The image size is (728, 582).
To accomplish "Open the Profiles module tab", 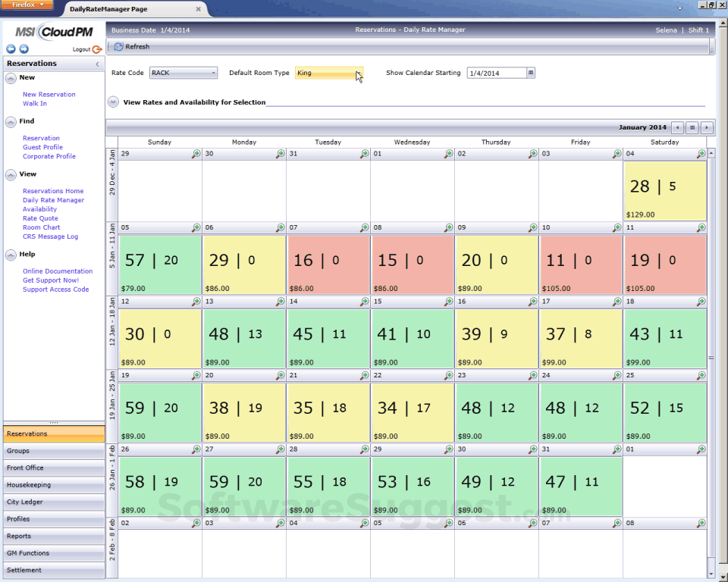I will coord(54,519).
